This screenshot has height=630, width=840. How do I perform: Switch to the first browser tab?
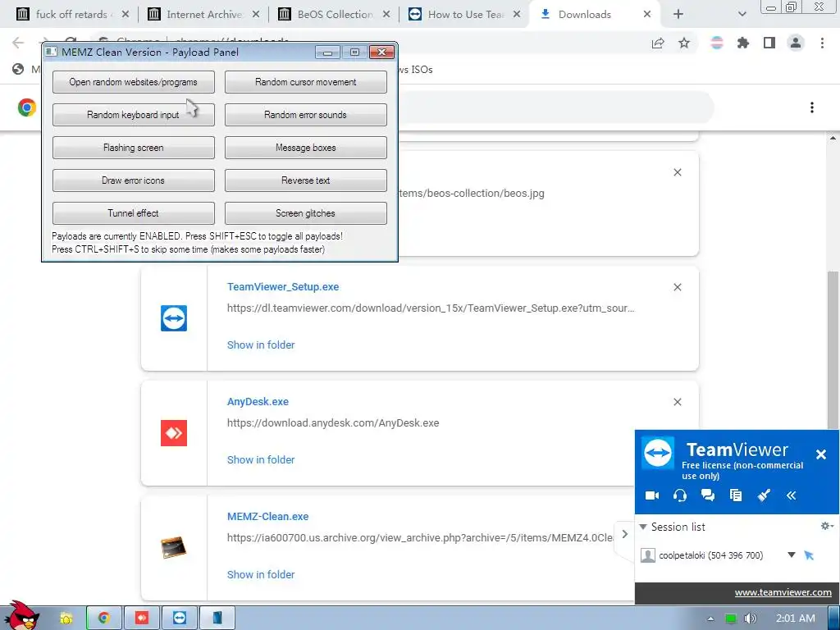[x=73, y=15]
